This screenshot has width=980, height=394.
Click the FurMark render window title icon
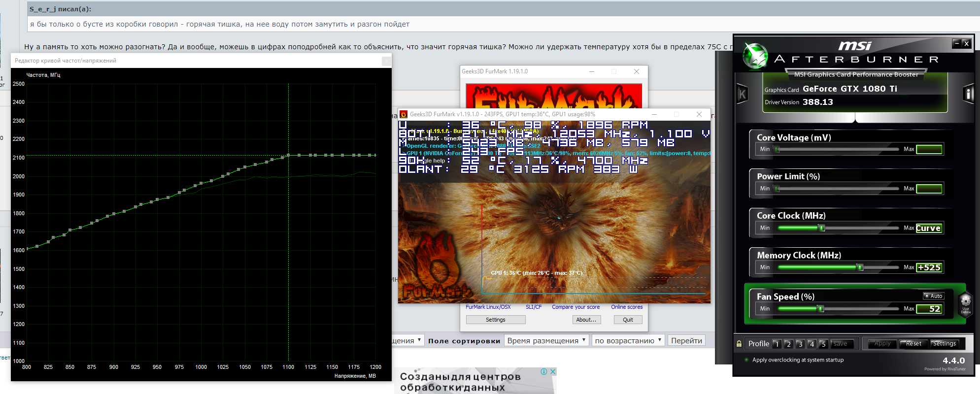coord(404,114)
